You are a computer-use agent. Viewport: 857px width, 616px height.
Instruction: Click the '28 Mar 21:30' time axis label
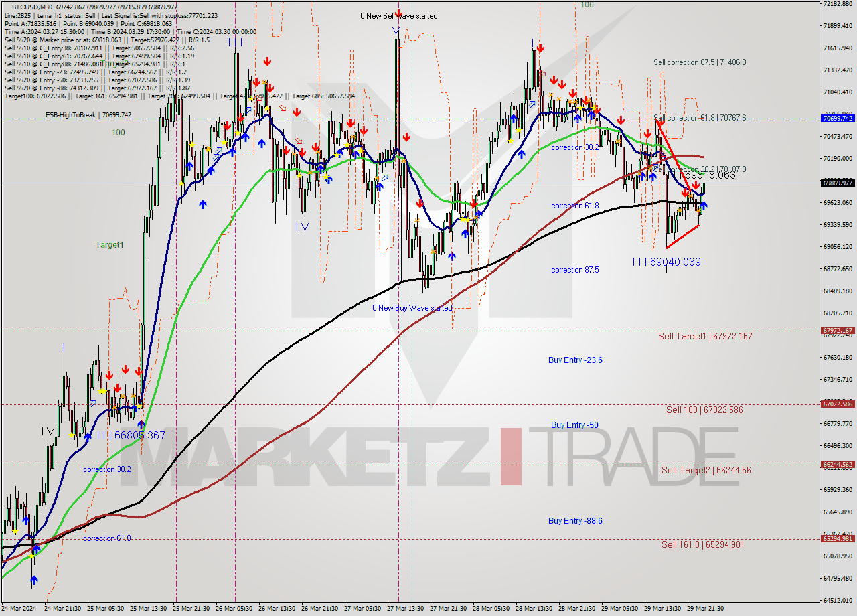[x=576, y=609]
